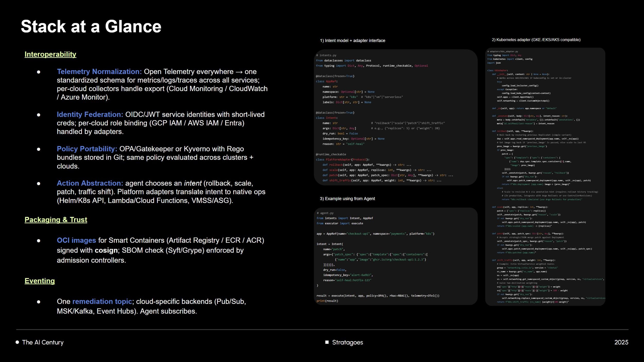The image size is (644, 362).
Task: Select the Identity Federation label
Action: [90, 114]
